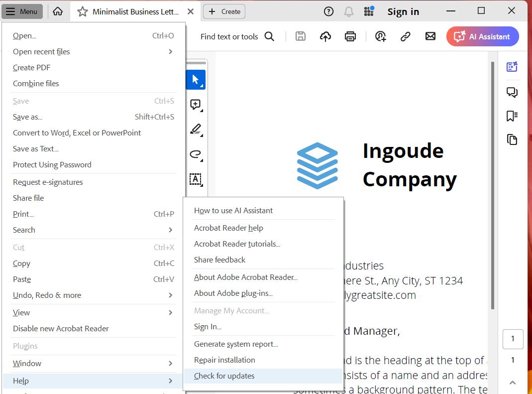This screenshot has width=532, height=394.
Task: Expand the View submenu
Action: (x=21, y=312)
